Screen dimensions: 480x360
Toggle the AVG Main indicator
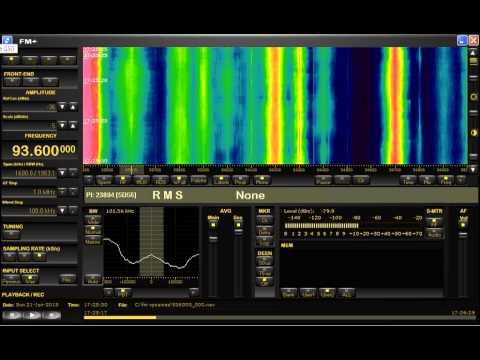[213, 225]
